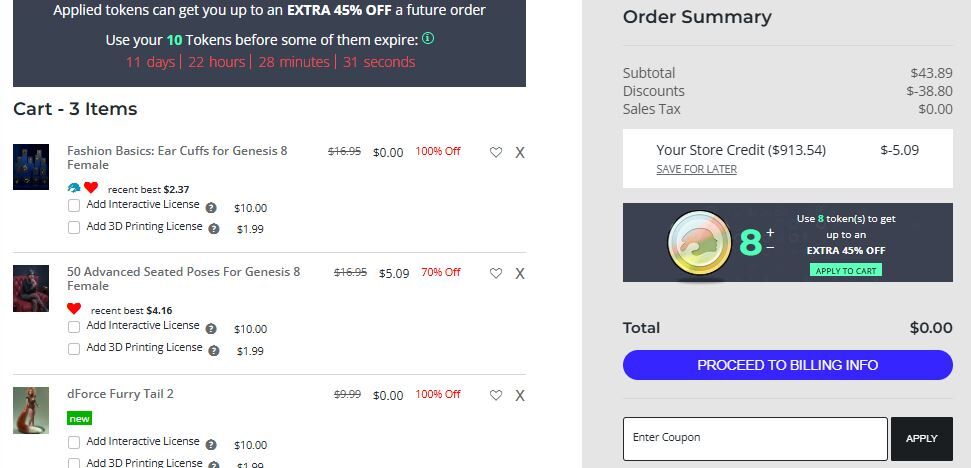Viewport: 971px width, 468px height.
Task: Click Proceed To Billing Info button
Action: click(787, 365)
